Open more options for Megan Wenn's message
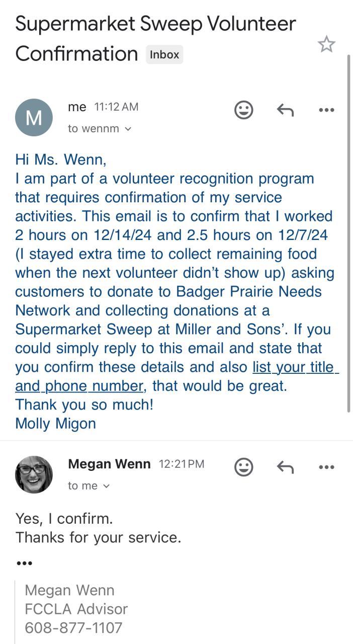Screen dimensions: 353x644 [x=326, y=467]
